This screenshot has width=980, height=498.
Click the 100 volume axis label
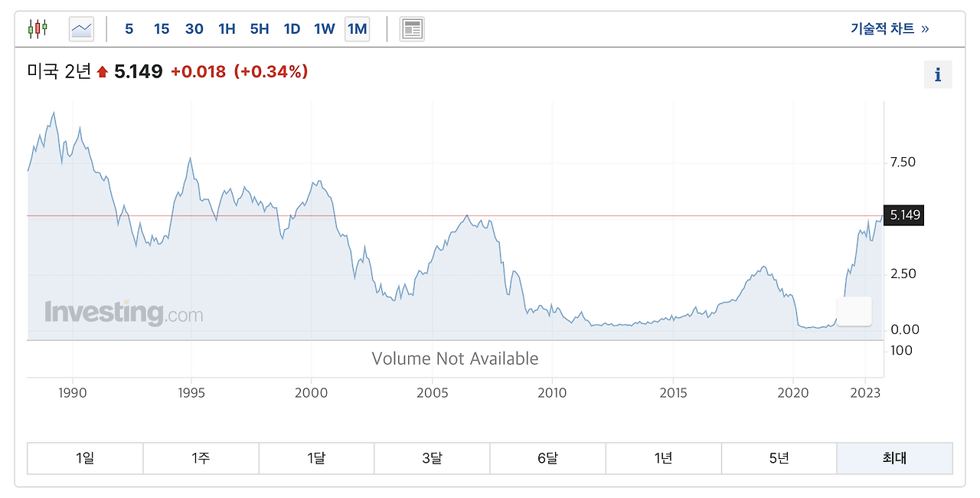click(x=902, y=350)
